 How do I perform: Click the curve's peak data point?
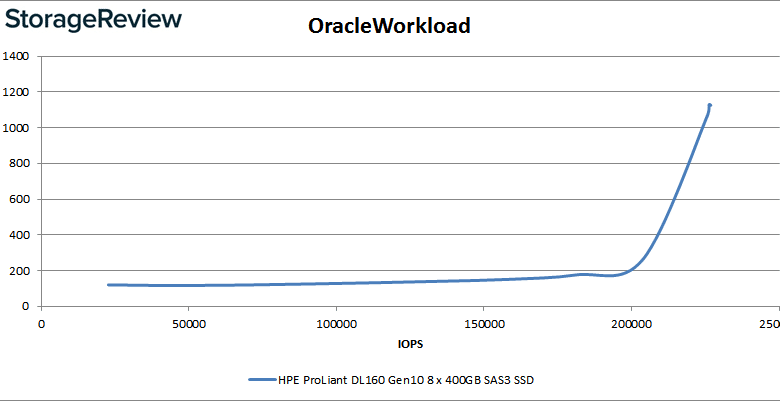(x=710, y=105)
